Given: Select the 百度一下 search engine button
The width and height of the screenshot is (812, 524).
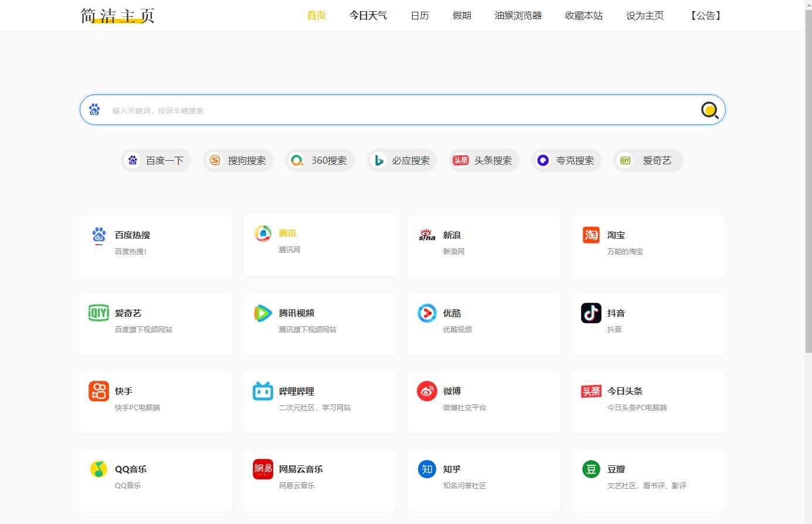Looking at the screenshot, I should (x=156, y=160).
